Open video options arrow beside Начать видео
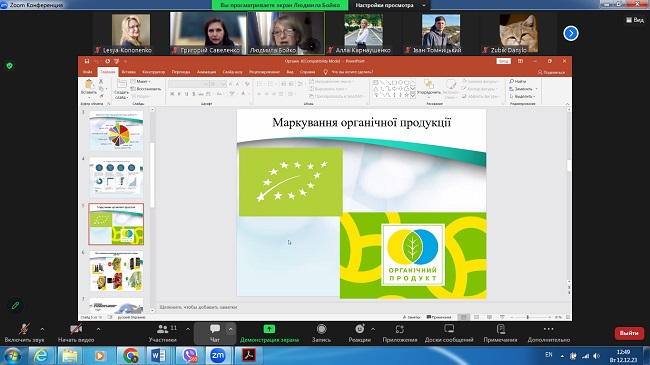Screen dimensions: 650x365 98,329
